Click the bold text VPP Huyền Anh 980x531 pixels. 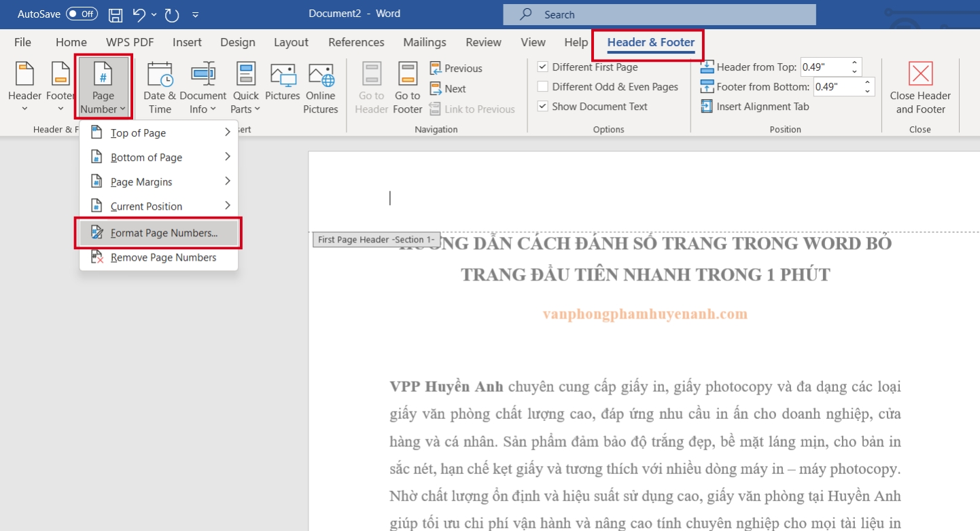[x=447, y=387]
